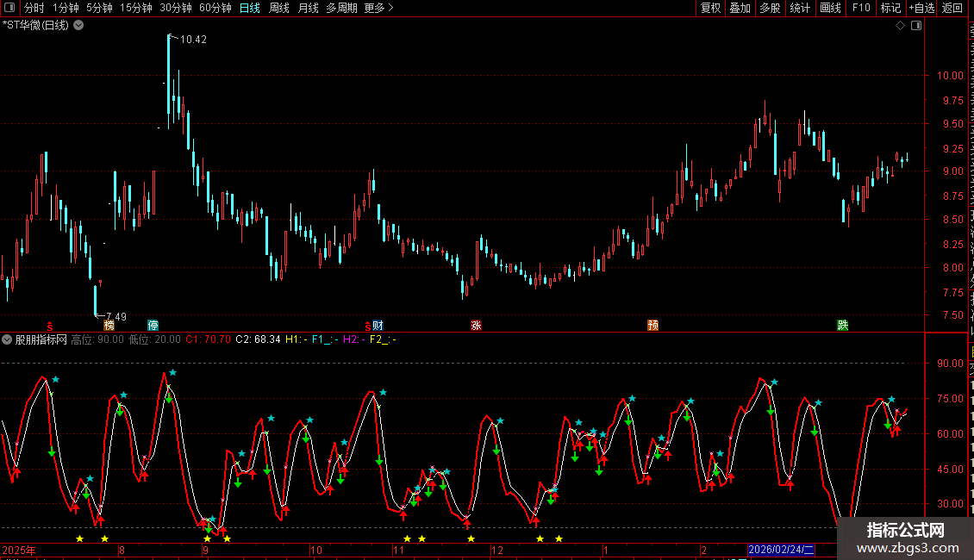Click the 10.42 high price label
This screenshot has width=974, height=560.
pos(193,39)
